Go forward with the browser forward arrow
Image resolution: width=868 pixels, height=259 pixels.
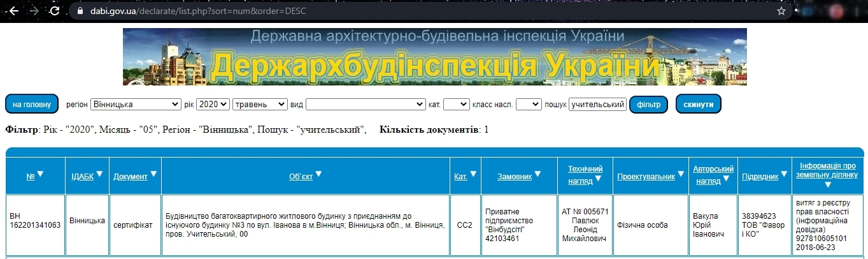[x=34, y=11]
